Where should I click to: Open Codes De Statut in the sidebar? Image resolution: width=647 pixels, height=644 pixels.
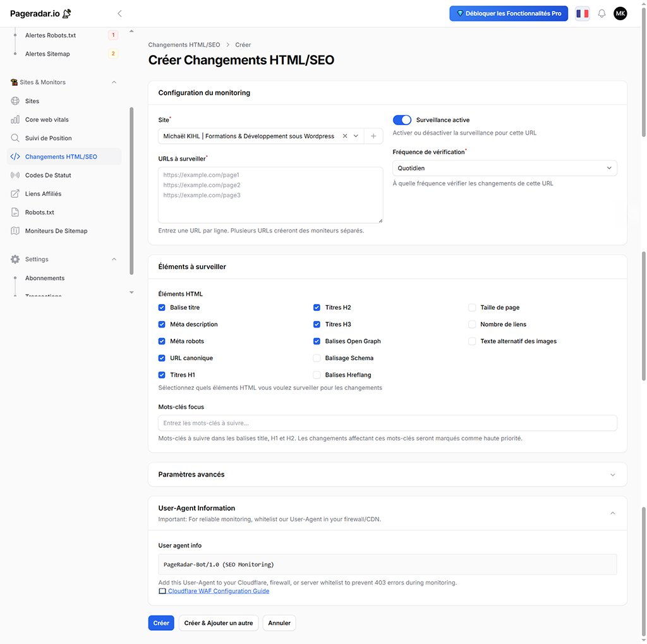pos(48,175)
